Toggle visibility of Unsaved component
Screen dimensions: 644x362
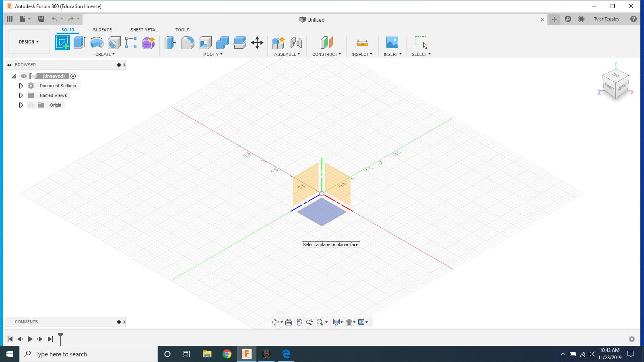(24, 76)
